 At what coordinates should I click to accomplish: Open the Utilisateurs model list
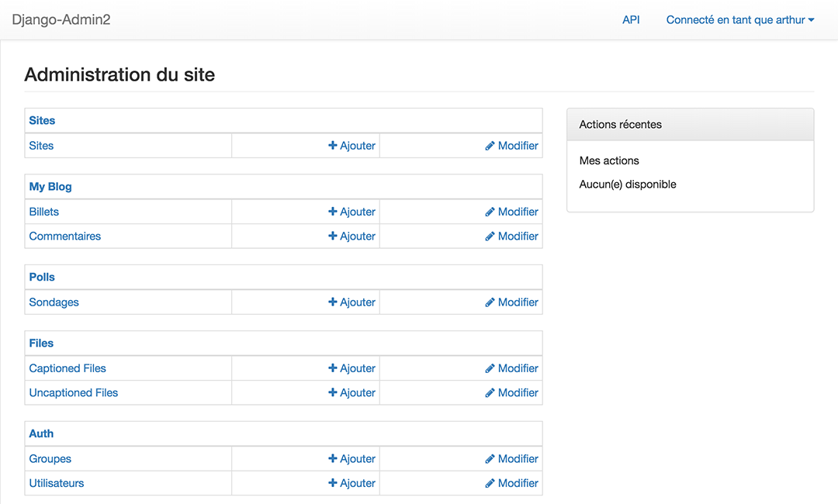point(57,484)
